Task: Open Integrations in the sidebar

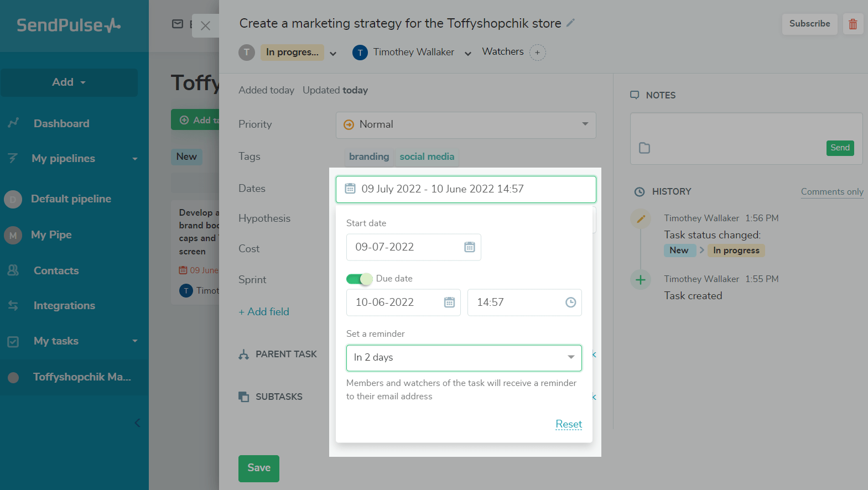Action: (64, 305)
